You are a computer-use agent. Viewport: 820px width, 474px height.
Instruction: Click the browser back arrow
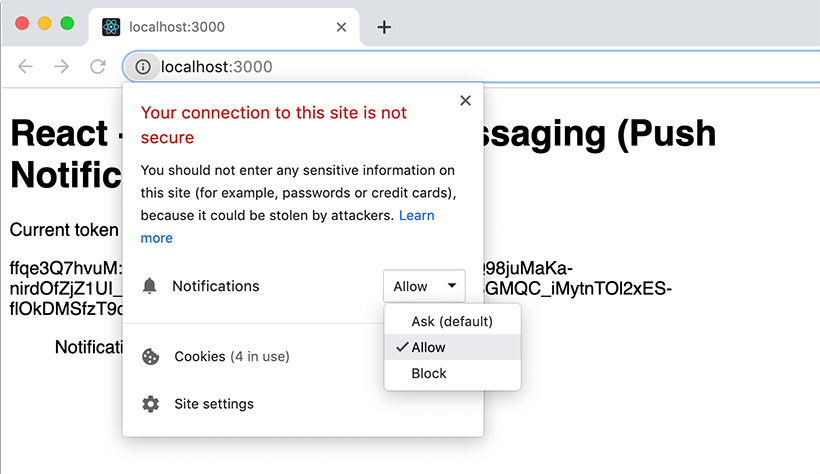click(26, 67)
